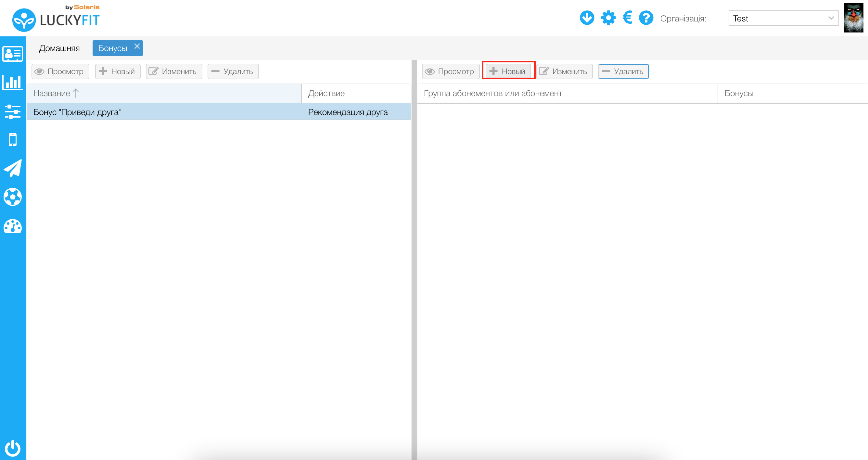Open the mobile phone sidebar icon
Viewport: 868px width, 460px height.
(x=13, y=139)
